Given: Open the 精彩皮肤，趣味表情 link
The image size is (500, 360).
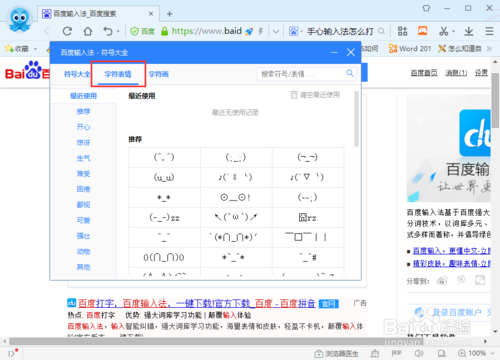Looking at the screenshot, I should tap(451, 264).
